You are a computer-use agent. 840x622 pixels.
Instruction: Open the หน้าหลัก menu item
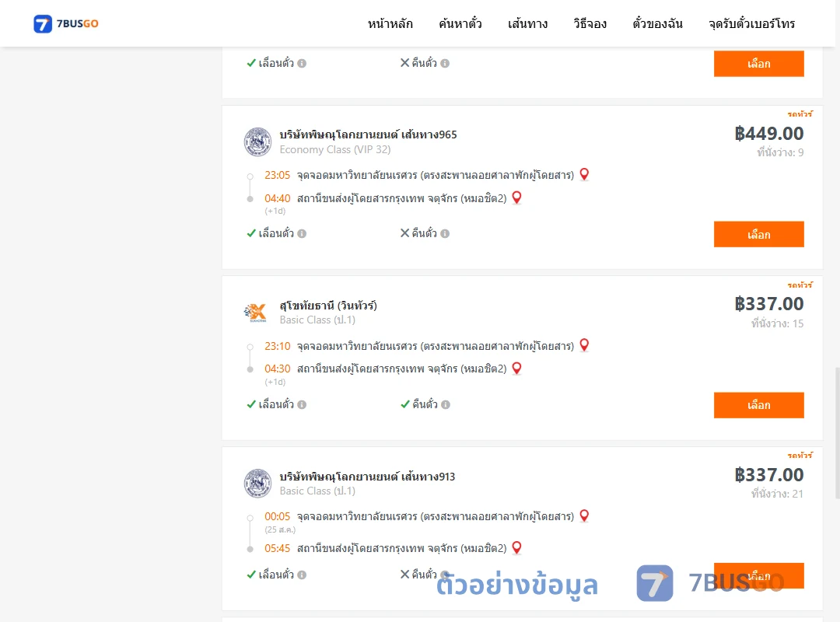(390, 23)
